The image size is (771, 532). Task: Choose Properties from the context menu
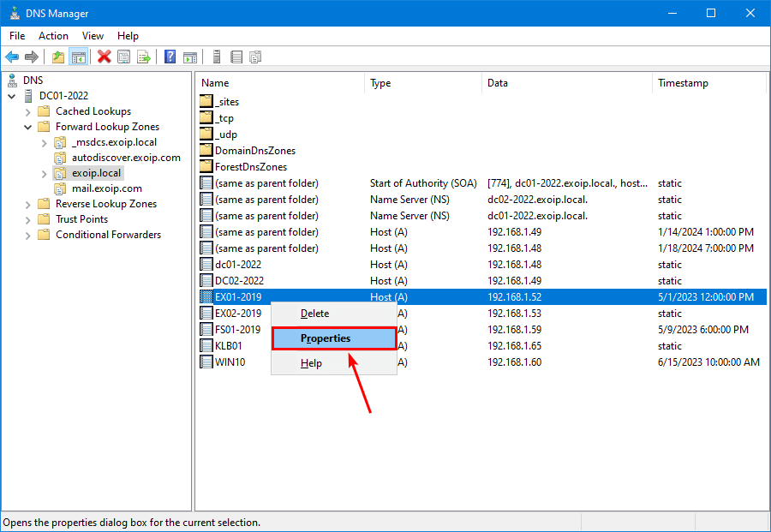(334, 338)
